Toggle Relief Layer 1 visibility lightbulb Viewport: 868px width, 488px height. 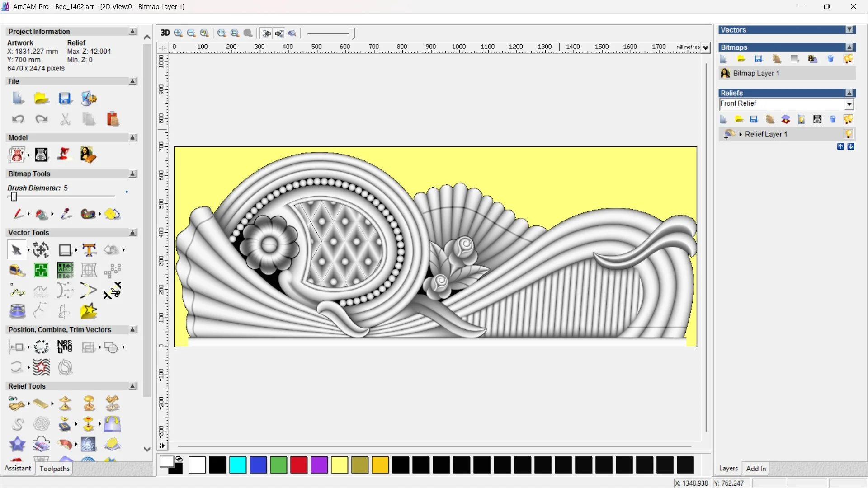848,134
